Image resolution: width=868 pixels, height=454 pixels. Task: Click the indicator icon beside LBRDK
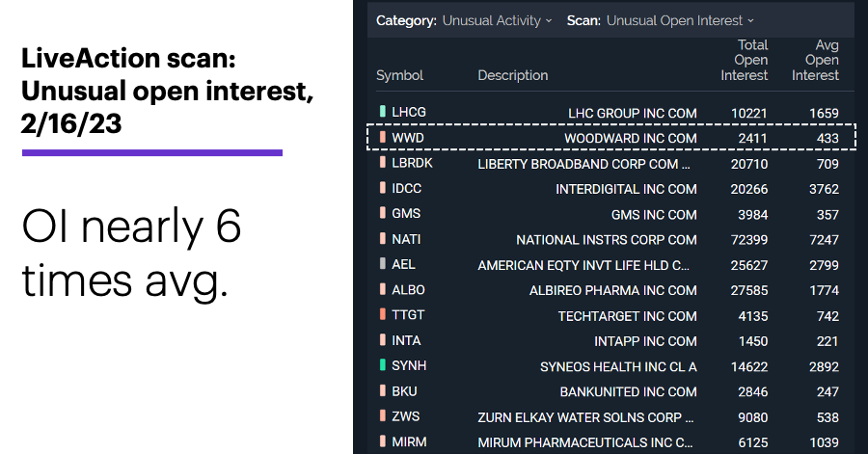[x=383, y=162]
